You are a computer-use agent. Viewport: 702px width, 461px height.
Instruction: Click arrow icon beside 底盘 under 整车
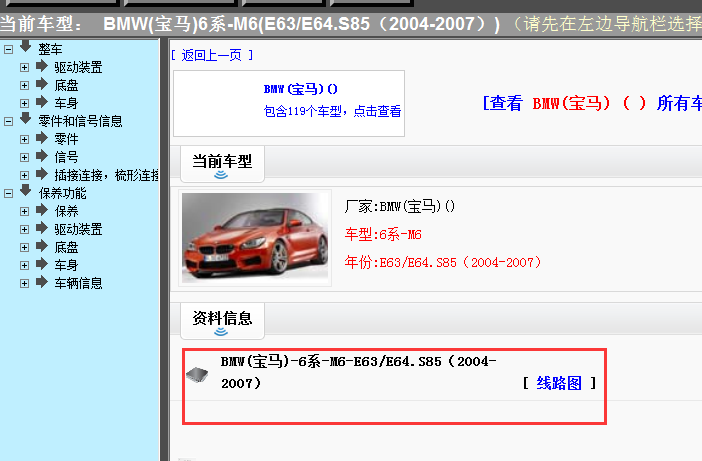click(x=42, y=84)
